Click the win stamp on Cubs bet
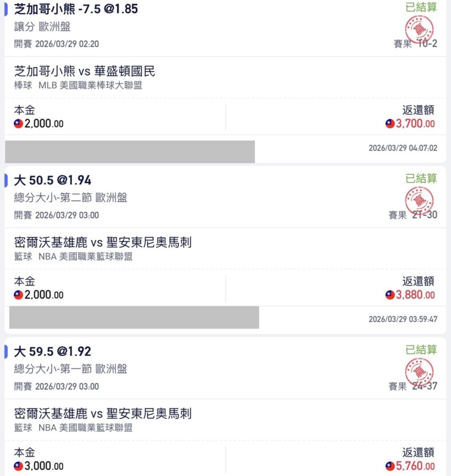 click(419, 30)
